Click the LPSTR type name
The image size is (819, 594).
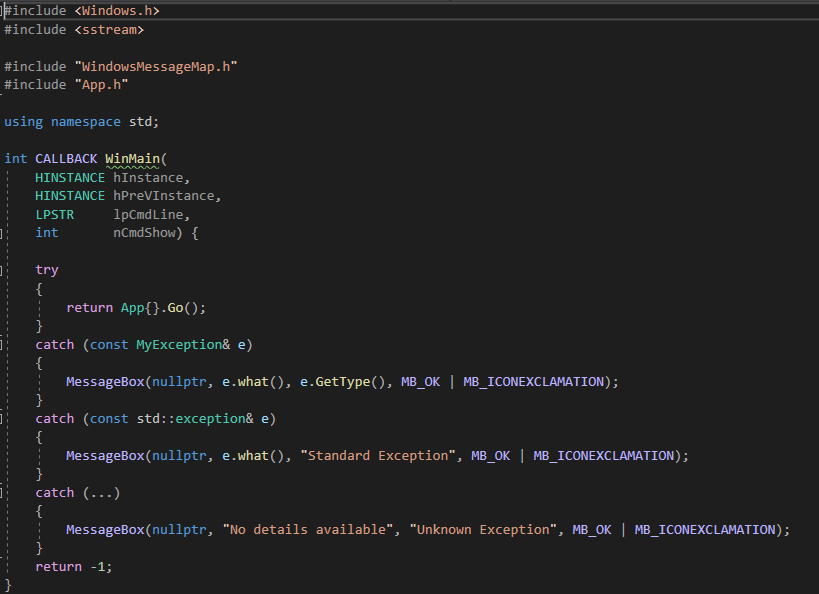(x=54, y=215)
